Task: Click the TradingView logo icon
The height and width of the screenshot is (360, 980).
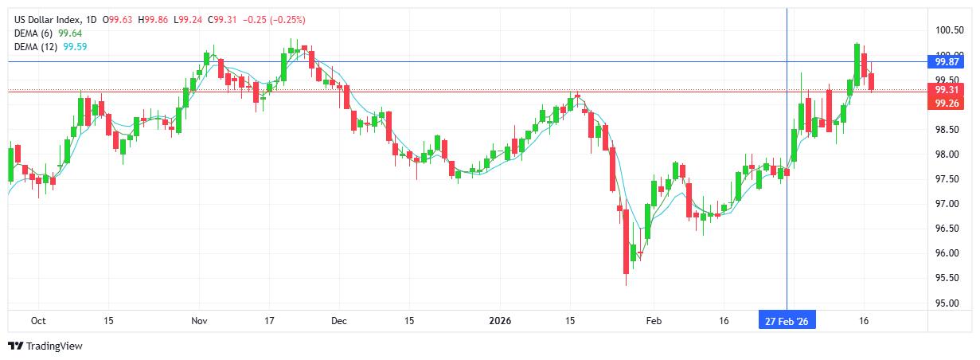Action: (x=15, y=346)
